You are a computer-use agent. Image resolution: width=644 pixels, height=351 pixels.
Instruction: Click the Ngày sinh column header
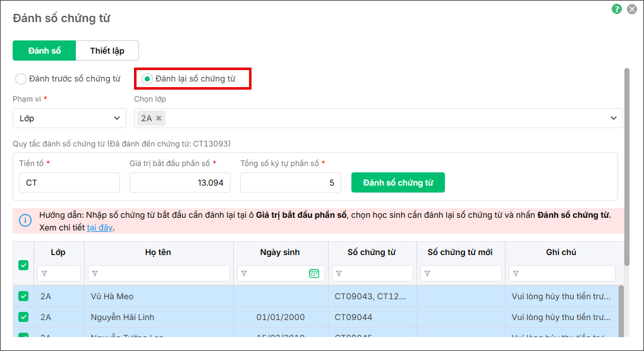280,252
